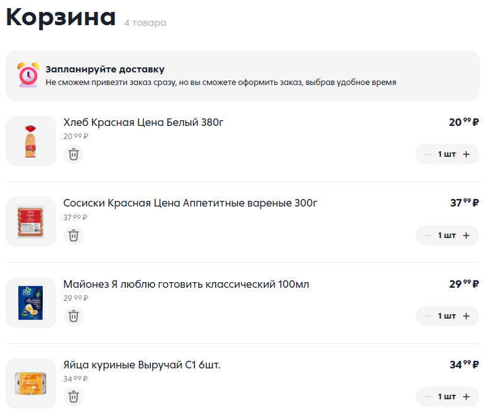The width and height of the screenshot is (504, 420).
Task: Delete the white bread item with trash icon
Action: [74, 154]
